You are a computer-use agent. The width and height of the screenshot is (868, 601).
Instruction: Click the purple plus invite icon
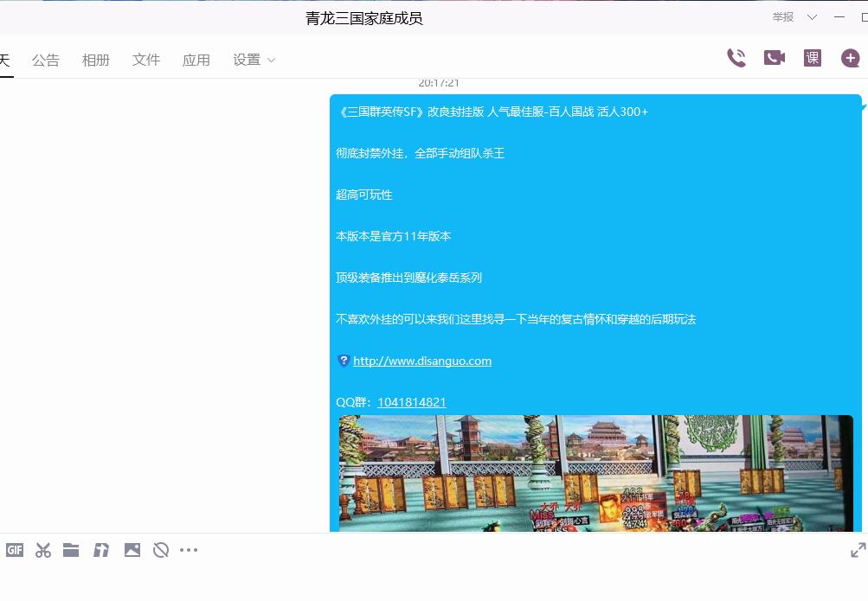click(851, 58)
